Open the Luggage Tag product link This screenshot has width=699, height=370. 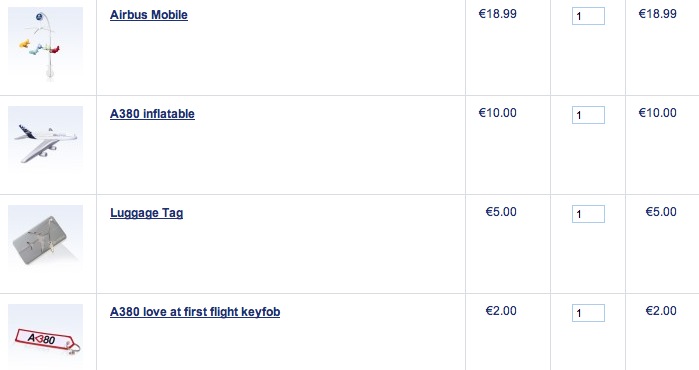click(147, 213)
